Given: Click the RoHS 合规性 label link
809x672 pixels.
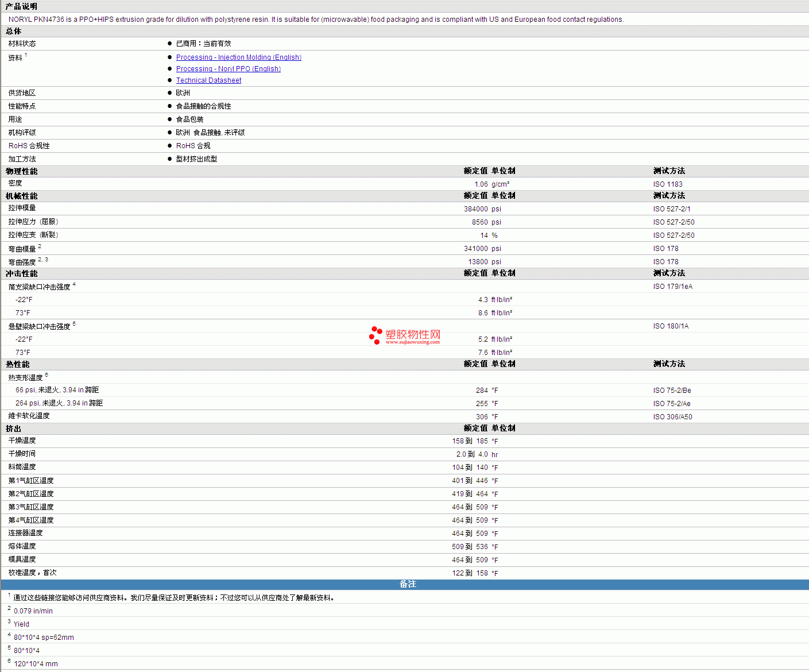Looking at the screenshot, I should 29,146.
